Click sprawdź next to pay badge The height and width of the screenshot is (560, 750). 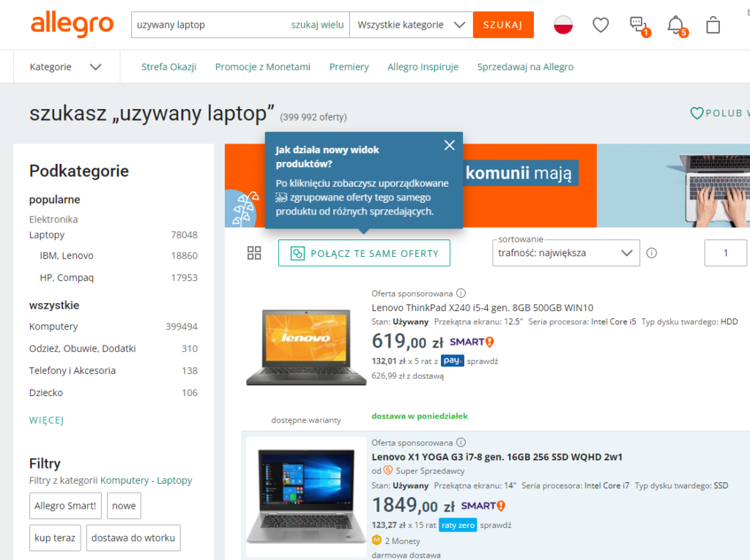(x=482, y=361)
